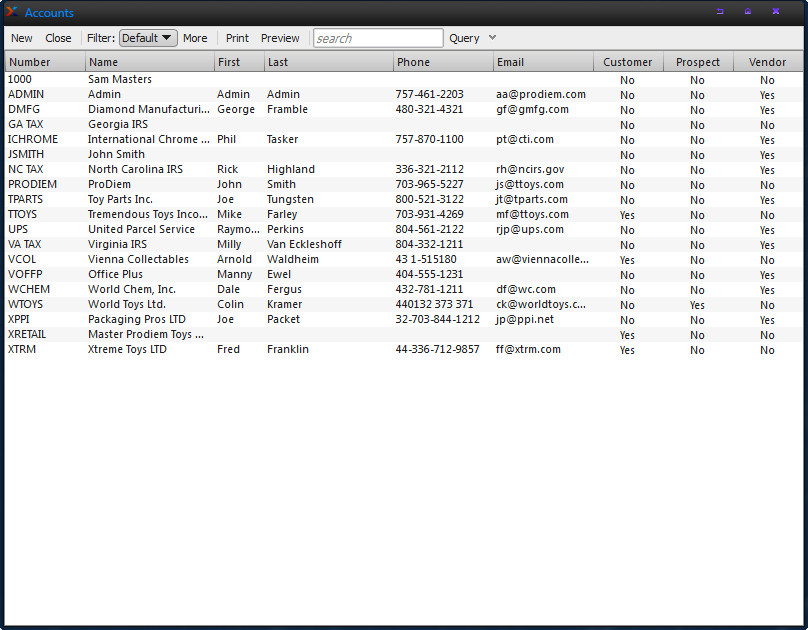This screenshot has width=808, height=630.
Task: Close the Accounts window
Action: 776,11
